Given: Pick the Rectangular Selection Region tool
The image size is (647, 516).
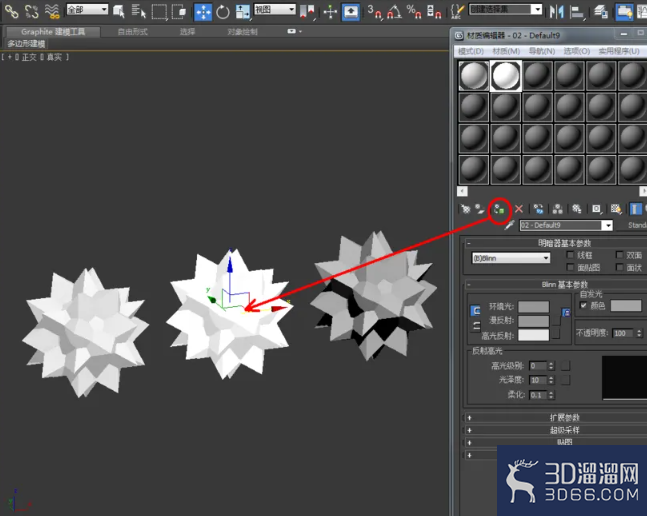Looking at the screenshot, I should tap(159, 12).
